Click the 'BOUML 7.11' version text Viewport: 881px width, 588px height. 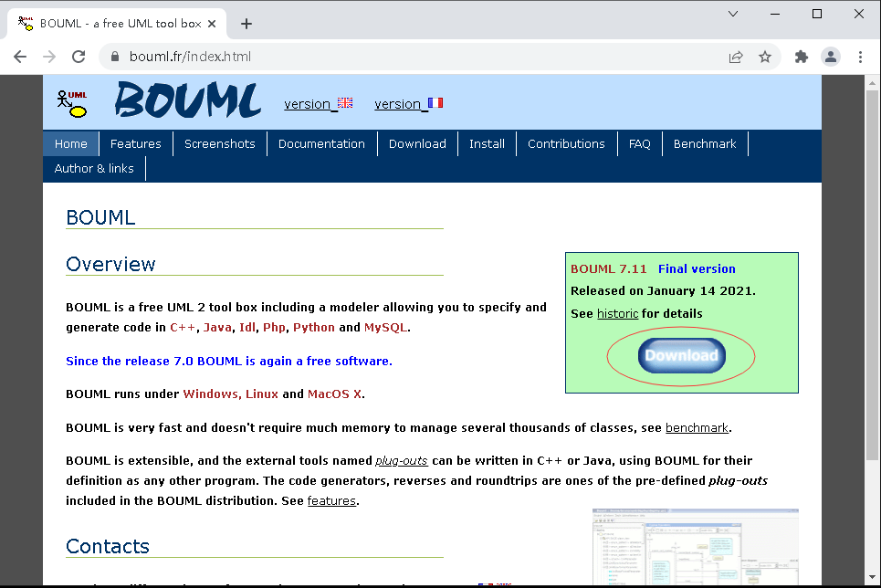point(609,268)
